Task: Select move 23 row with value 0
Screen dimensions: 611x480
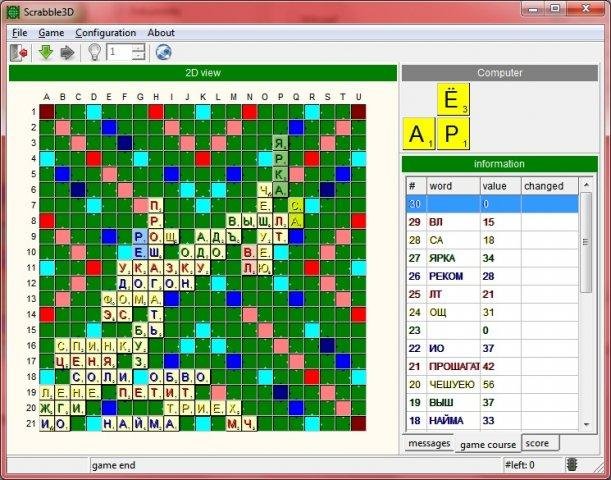Action: 492,330
